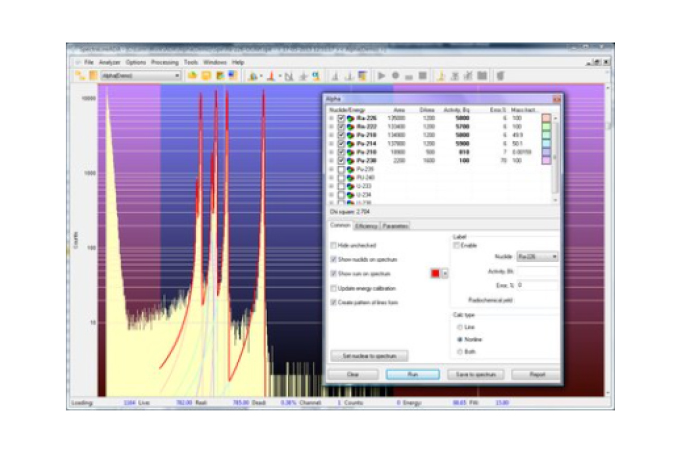Click the red sum color swatch
This screenshot has width=680, height=460.
point(433,273)
